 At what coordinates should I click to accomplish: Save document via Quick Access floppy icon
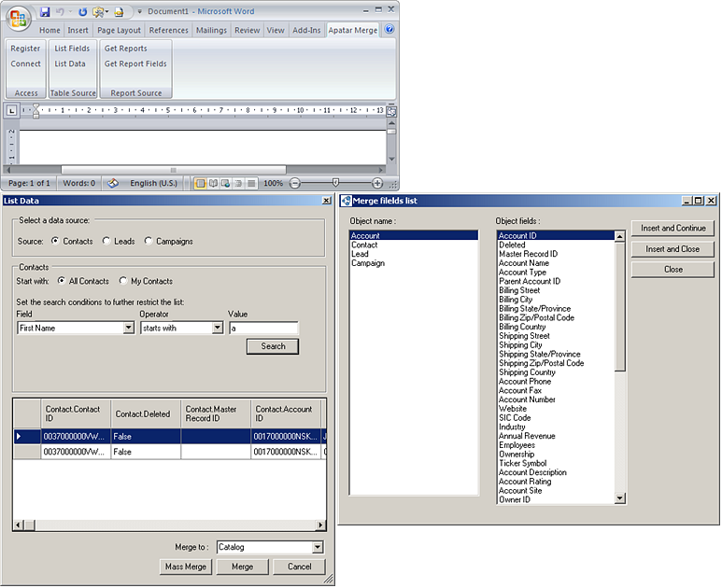(45, 11)
